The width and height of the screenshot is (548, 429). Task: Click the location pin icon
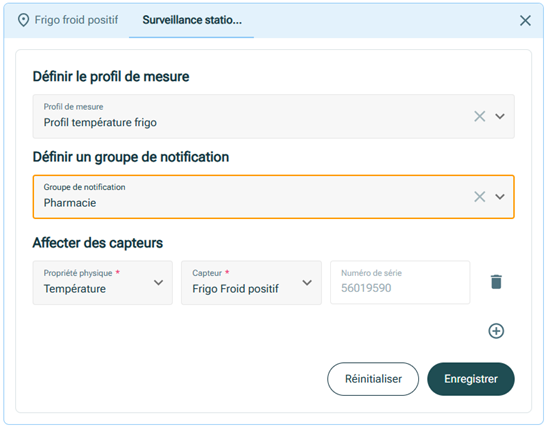23,20
